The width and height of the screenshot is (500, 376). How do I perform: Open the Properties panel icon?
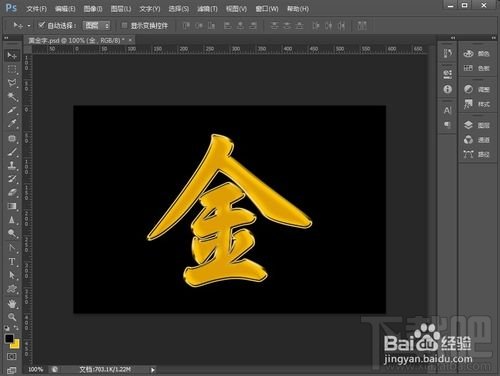[x=448, y=74]
